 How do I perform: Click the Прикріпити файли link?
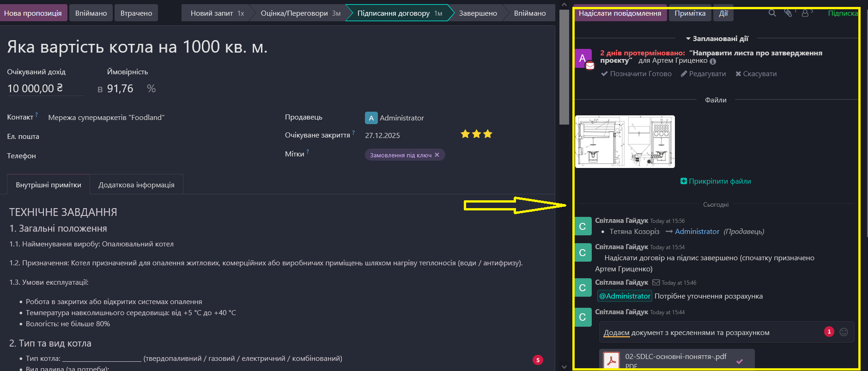(x=716, y=181)
